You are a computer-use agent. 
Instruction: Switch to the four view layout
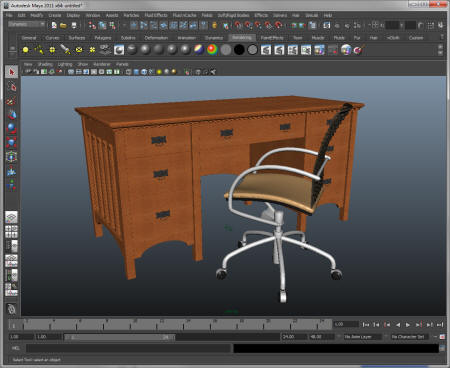(12, 232)
